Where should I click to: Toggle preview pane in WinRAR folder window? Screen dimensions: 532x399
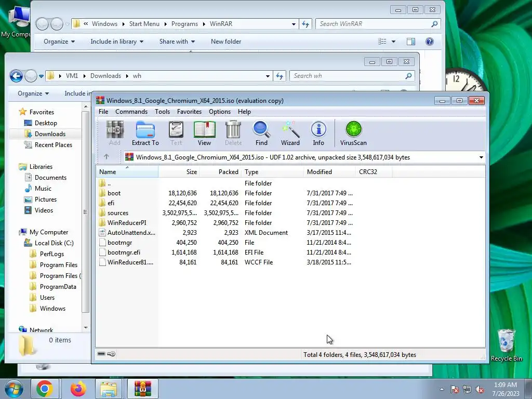tap(411, 42)
